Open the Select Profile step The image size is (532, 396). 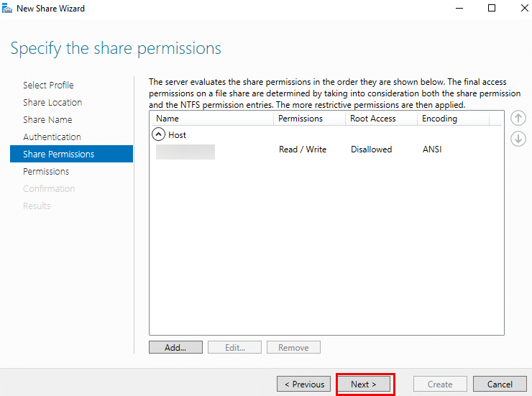click(48, 85)
